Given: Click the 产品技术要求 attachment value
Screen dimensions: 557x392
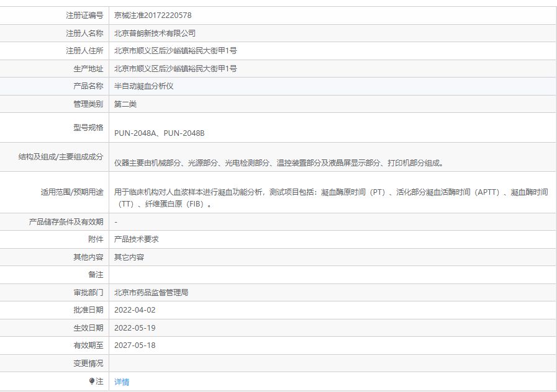Looking at the screenshot, I should (136, 239).
